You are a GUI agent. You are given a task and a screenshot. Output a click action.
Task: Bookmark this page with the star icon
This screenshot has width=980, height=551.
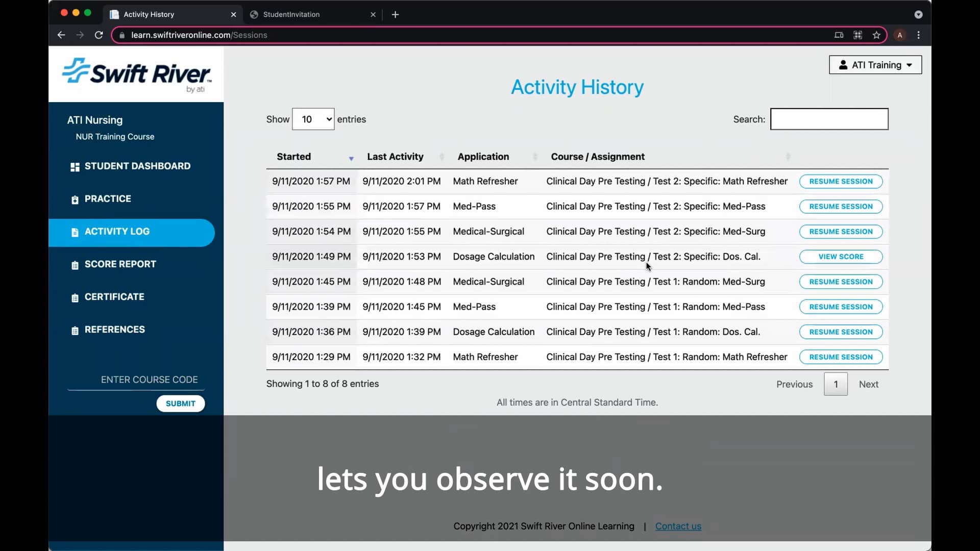point(876,35)
